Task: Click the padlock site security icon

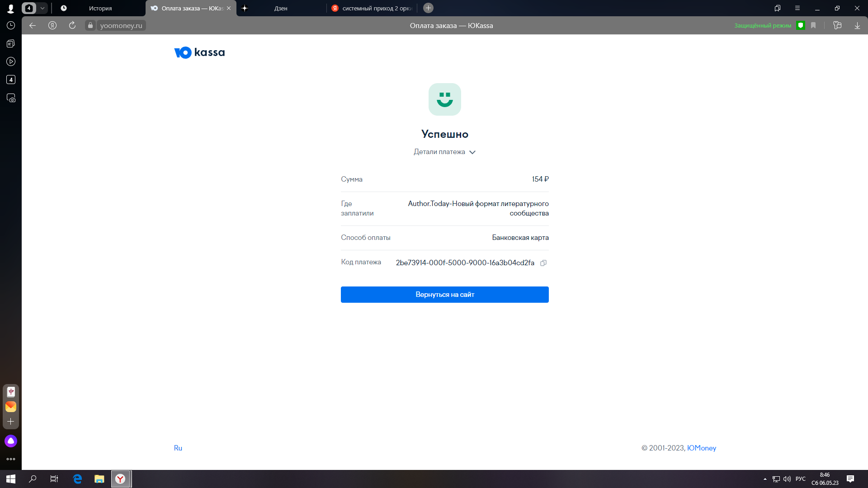Action: pyautogui.click(x=90, y=26)
